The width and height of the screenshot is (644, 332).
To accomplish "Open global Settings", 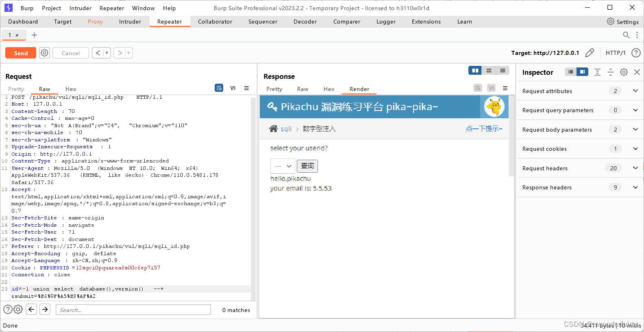I will (622, 22).
